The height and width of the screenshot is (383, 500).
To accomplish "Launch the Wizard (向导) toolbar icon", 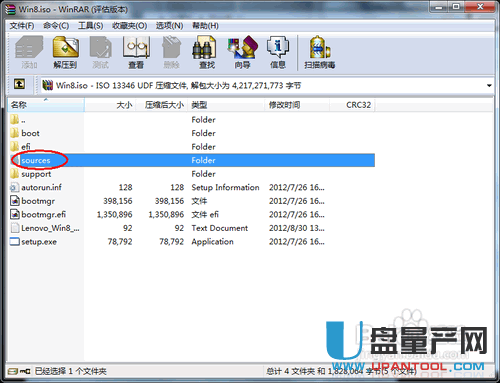I will point(242,48).
